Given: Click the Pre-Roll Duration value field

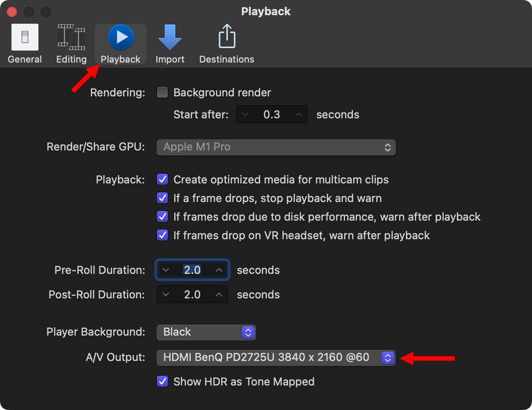Looking at the screenshot, I should click(x=192, y=270).
